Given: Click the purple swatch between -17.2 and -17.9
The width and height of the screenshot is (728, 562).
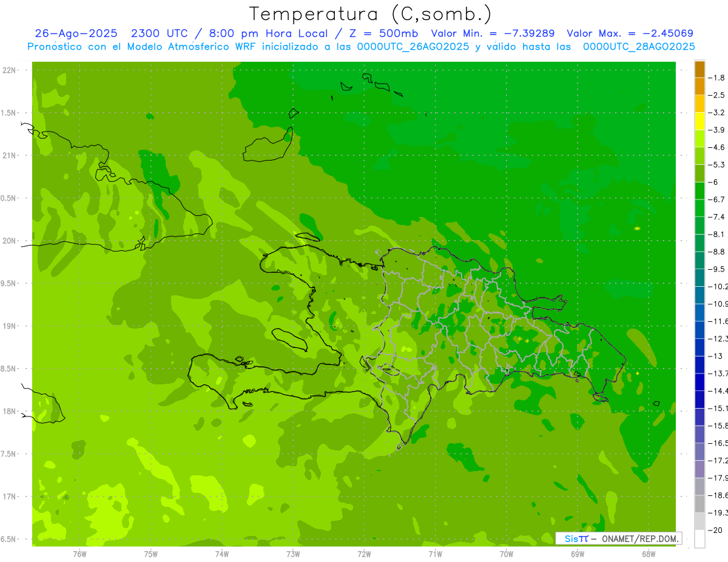Looking at the screenshot, I should [699, 469].
